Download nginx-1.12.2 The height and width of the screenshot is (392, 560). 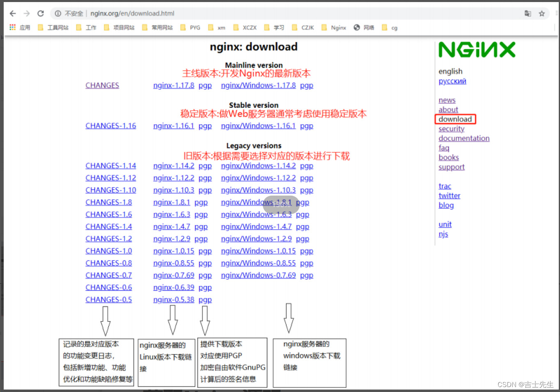click(174, 178)
